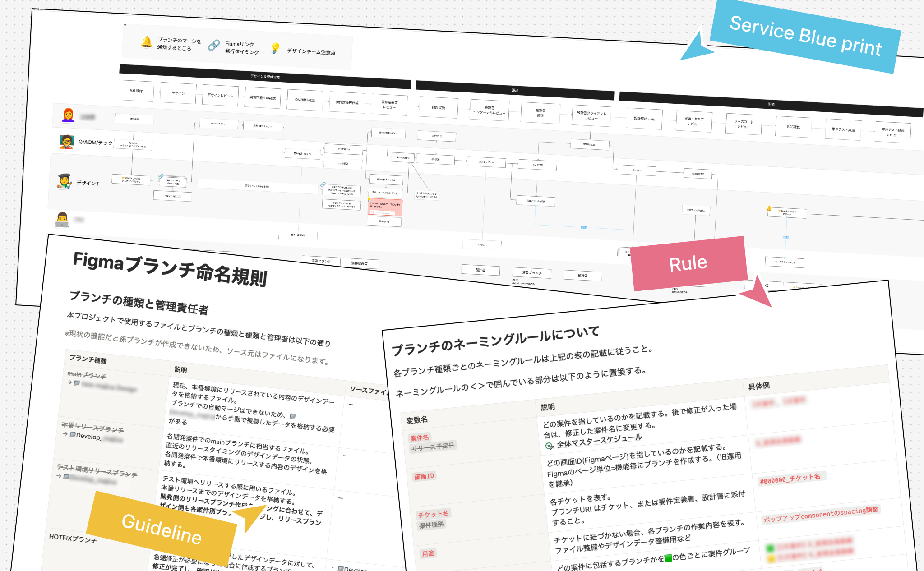
Task: Click the pink highlighted sticky note box
Action: (x=385, y=207)
